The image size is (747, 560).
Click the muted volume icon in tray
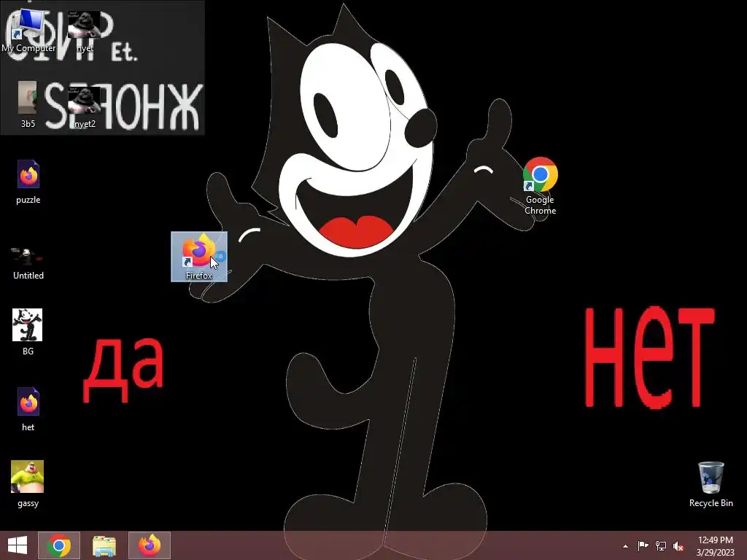pos(678,545)
